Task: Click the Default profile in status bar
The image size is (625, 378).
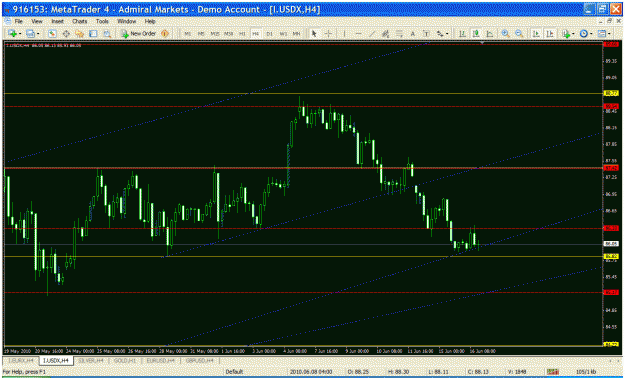Action: (234, 372)
